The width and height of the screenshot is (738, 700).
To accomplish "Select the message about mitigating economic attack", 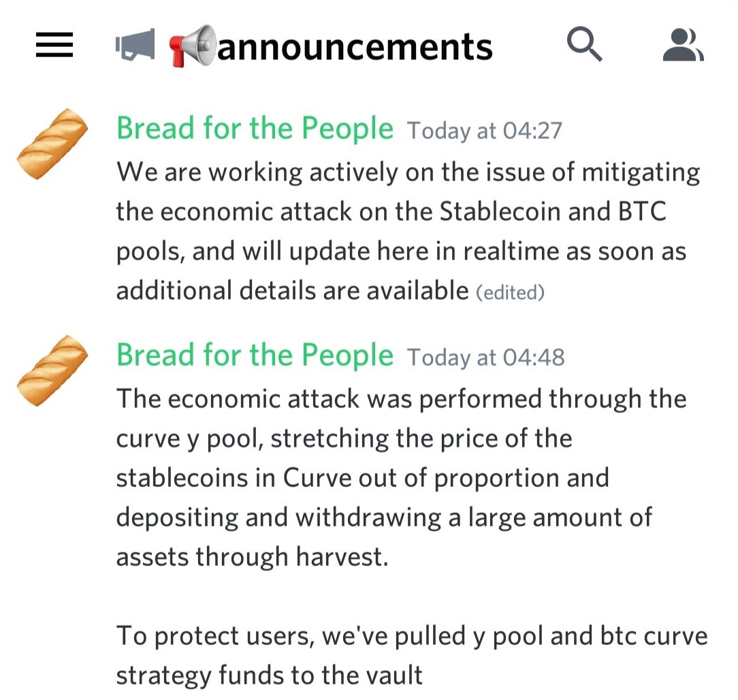I will click(408, 231).
